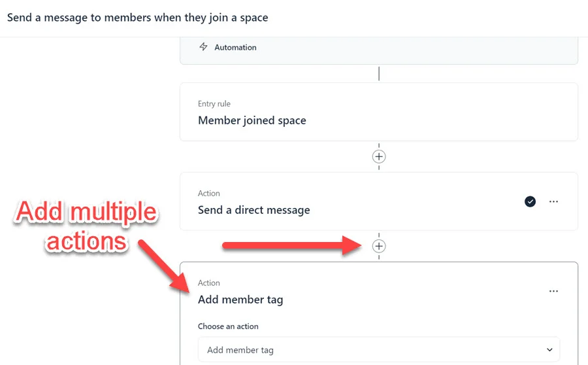The height and width of the screenshot is (365, 588).
Task: Click the Automation lightning bolt icon
Action: tap(203, 47)
